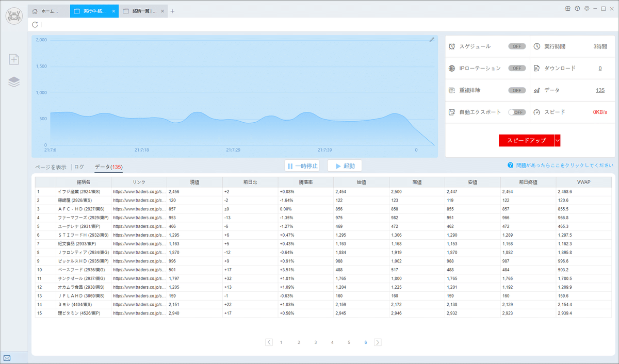
Task: Toggle the スケジュール OFF switch
Action: (517, 46)
